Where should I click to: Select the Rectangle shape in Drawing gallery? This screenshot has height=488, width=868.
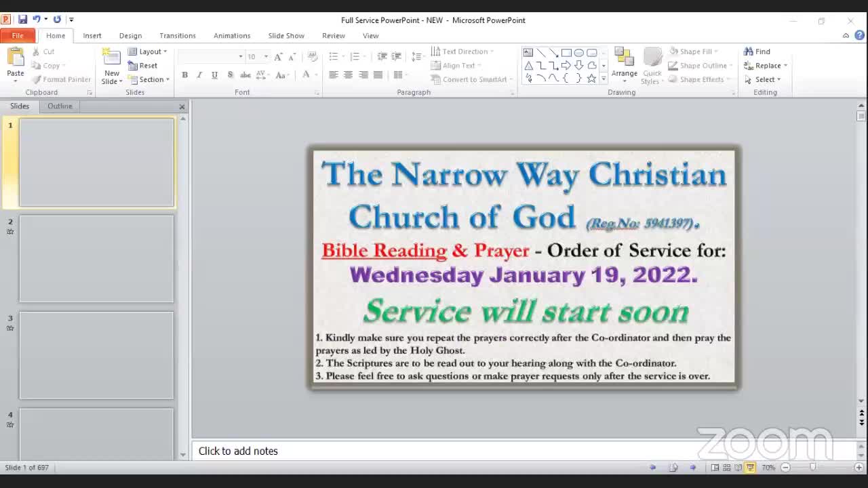(566, 53)
